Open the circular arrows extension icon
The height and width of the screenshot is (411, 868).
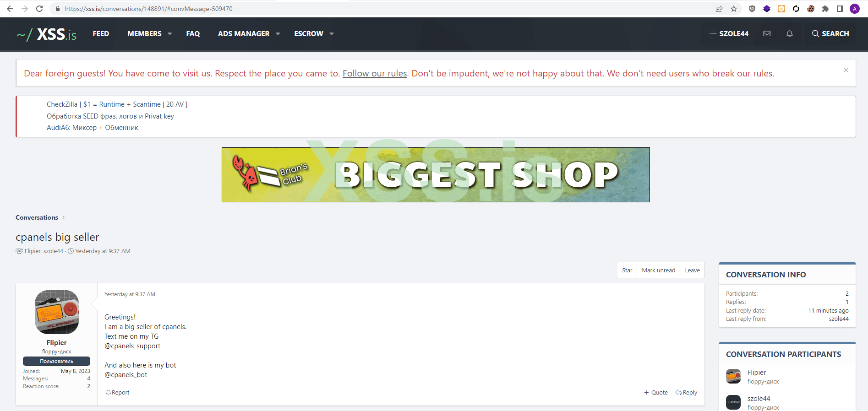[796, 9]
